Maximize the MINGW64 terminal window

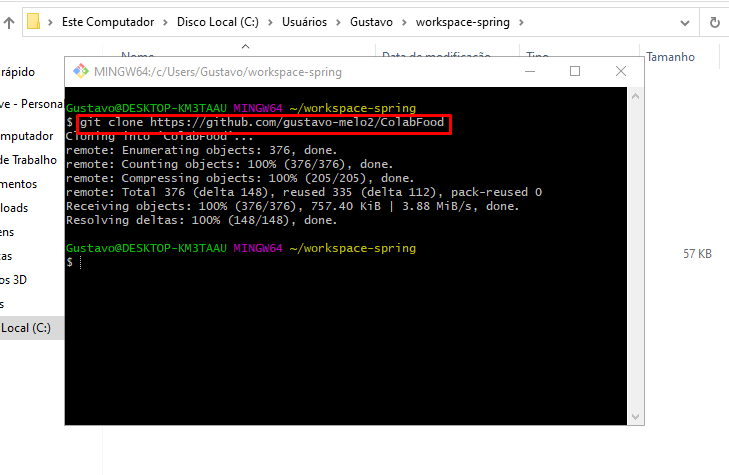tap(575, 71)
